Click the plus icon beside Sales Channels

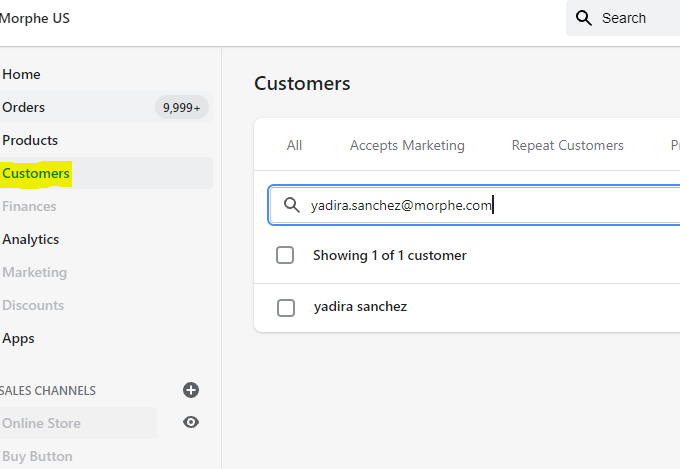coord(191,390)
